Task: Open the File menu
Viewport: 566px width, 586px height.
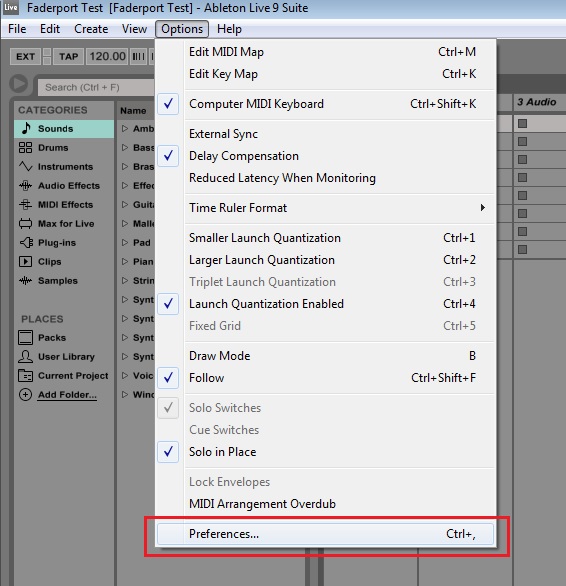Action: tap(17, 29)
